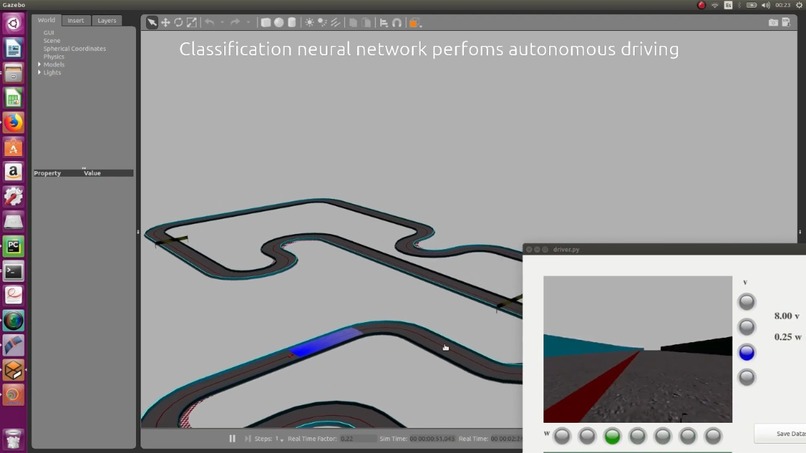This screenshot has height=453, width=806.
Task: Select Physics in the World tree
Action: (x=54, y=57)
